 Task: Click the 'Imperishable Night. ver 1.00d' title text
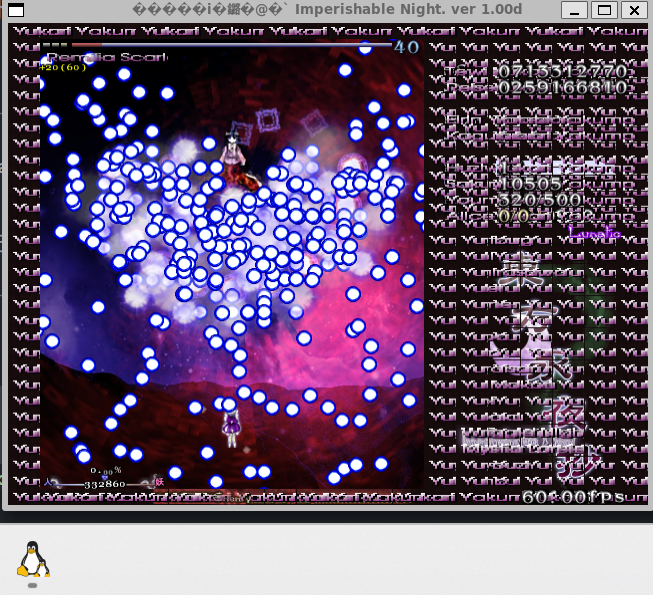408,9
